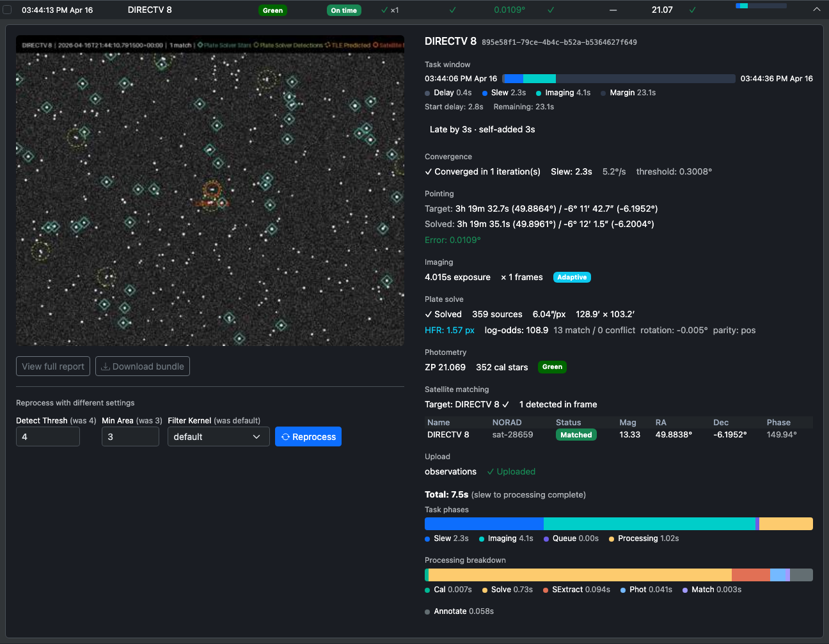Click the Green status badge in header row

pos(272,10)
